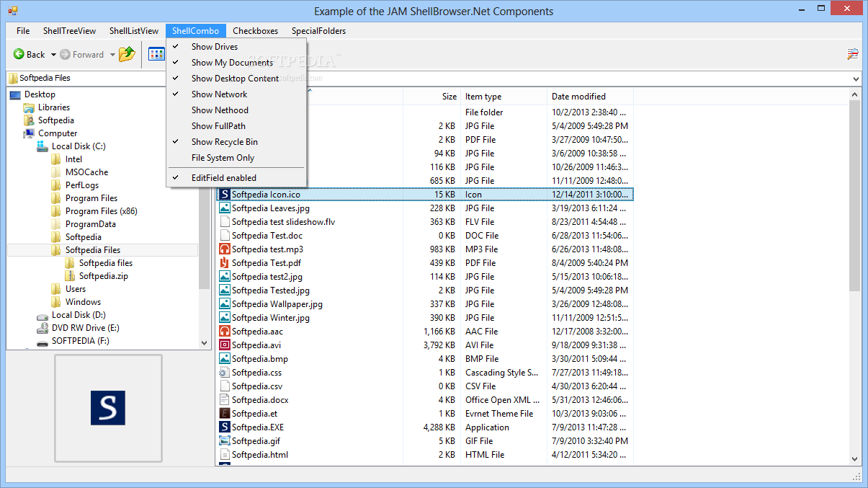
Task: Enable Show FullPath option
Action: tap(236, 126)
